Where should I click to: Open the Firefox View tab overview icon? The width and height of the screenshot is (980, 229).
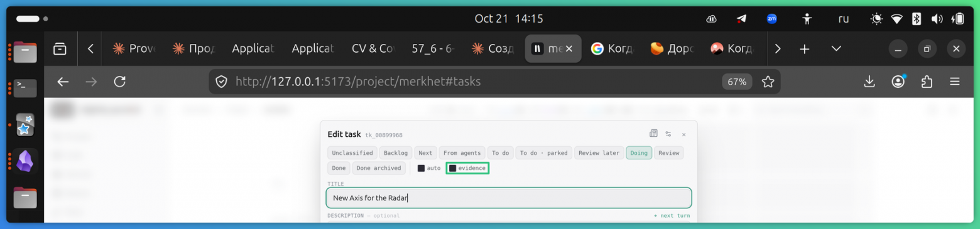click(x=60, y=48)
